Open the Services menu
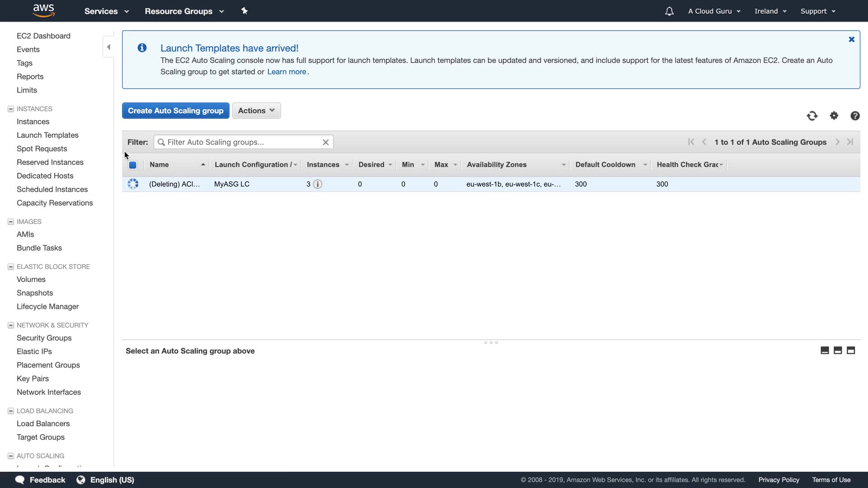Screen dimensions: 868x488 [107, 11]
